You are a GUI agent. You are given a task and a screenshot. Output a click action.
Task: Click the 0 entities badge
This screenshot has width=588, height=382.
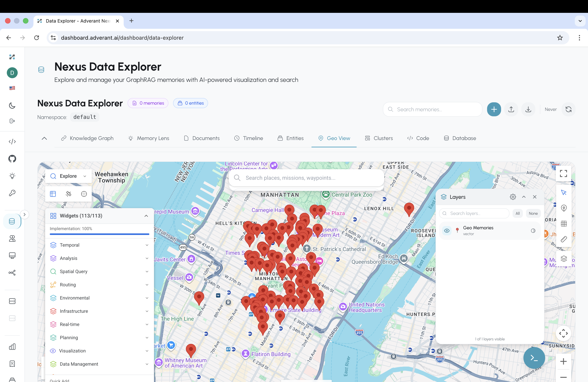(191, 103)
